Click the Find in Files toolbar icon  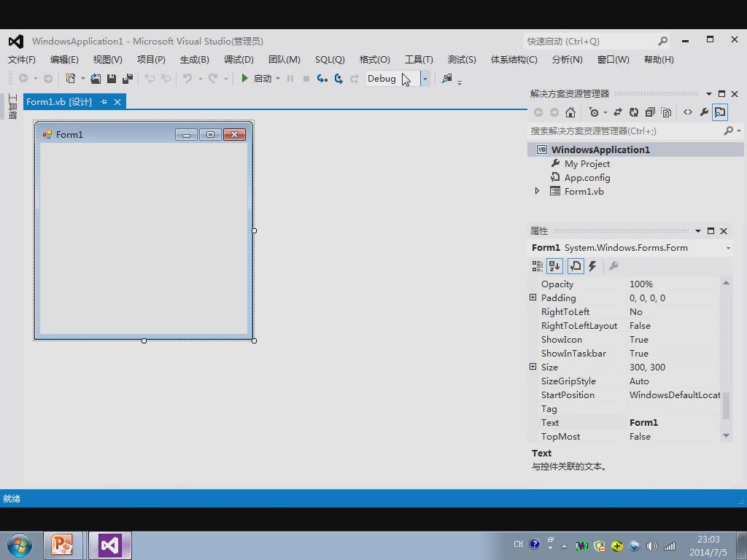(447, 79)
